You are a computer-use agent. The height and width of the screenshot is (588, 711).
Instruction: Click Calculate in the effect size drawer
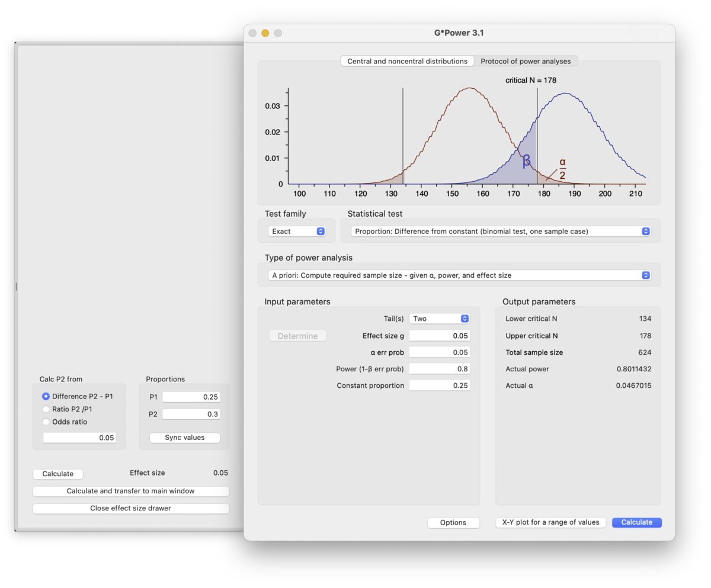(x=58, y=474)
